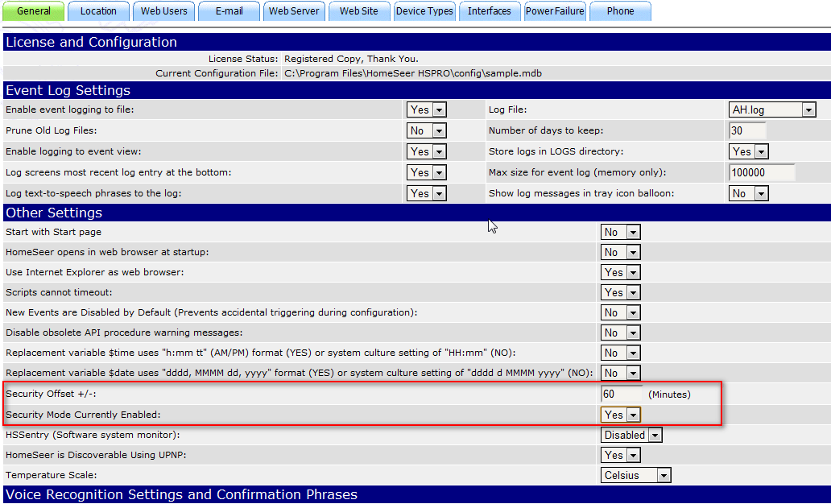Click the Voice Recognition Settings header
Viewport: 831px width, 504px height.
(416, 494)
